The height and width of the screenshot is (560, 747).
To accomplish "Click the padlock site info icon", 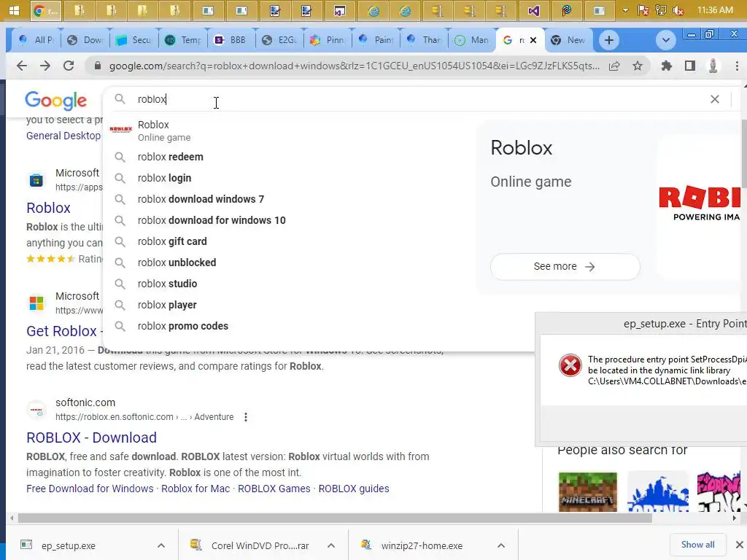I will [x=98, y=66].
